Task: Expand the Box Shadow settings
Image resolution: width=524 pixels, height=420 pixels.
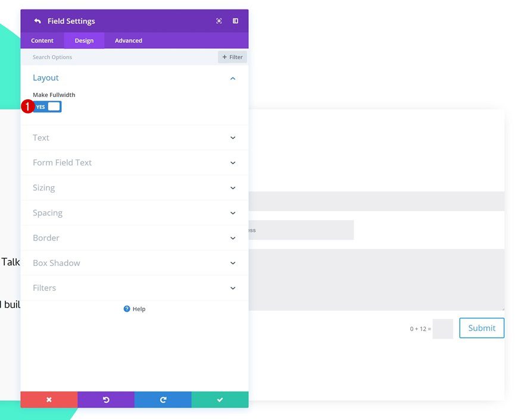Action: (232, 262)
